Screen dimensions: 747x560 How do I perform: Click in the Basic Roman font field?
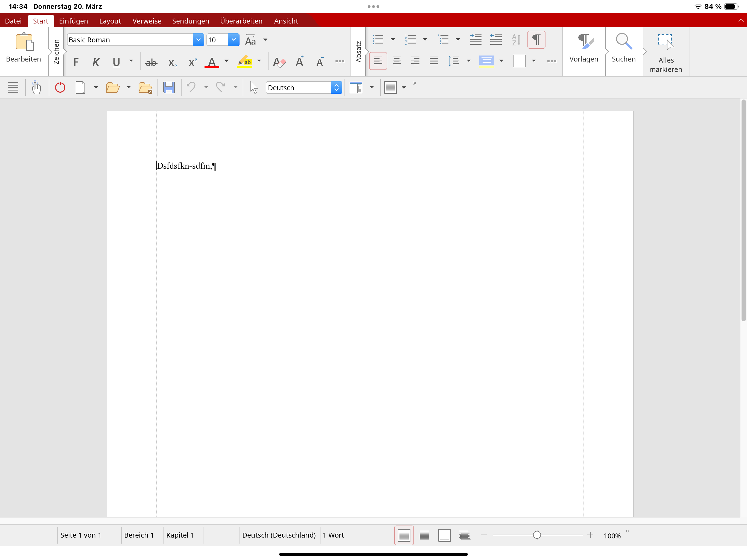pos(130,40)
